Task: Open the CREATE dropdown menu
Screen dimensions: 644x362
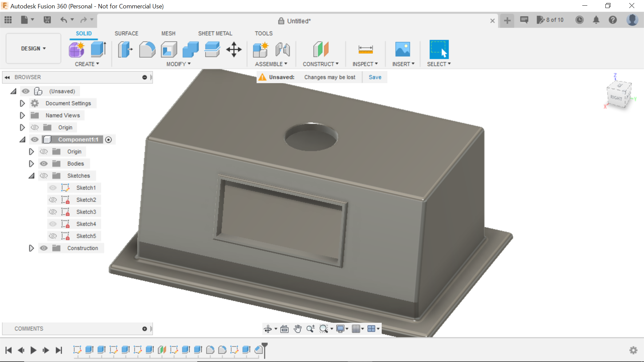Action: coord(87,64)
